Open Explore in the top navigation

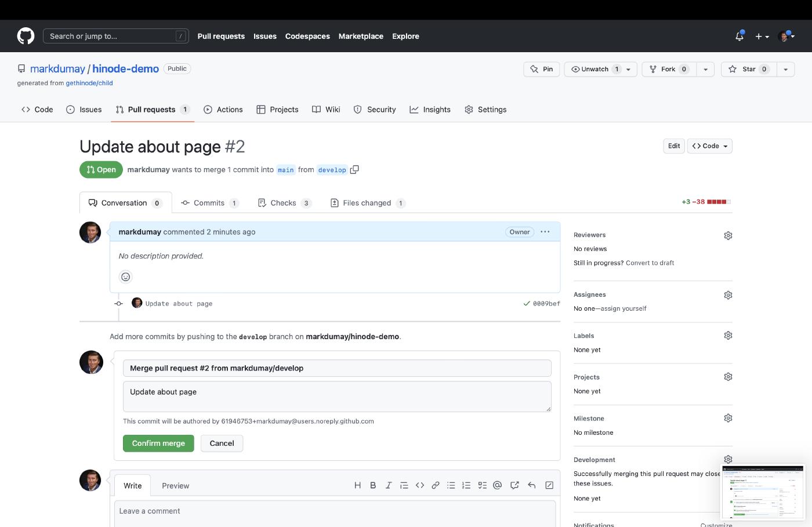[x=405, y=36]
